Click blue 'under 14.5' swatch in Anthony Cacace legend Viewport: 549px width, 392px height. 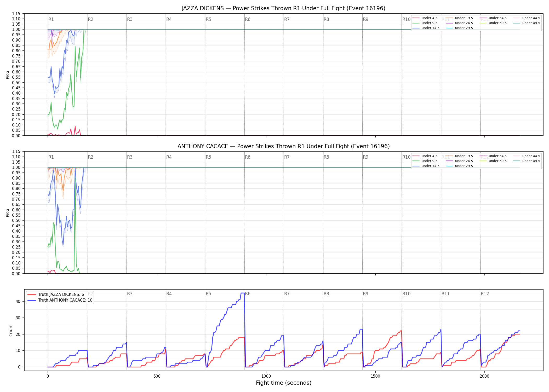(x=416, y=166)
